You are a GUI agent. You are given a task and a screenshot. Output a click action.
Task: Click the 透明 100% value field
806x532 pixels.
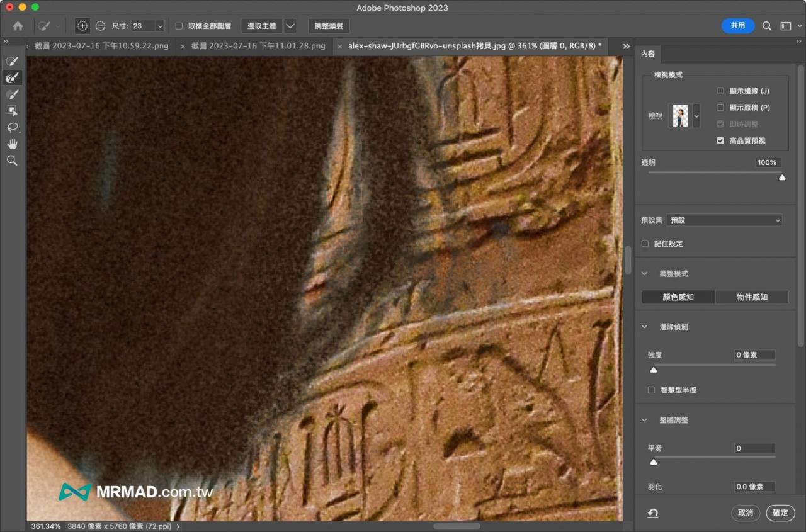pos(768,162)
